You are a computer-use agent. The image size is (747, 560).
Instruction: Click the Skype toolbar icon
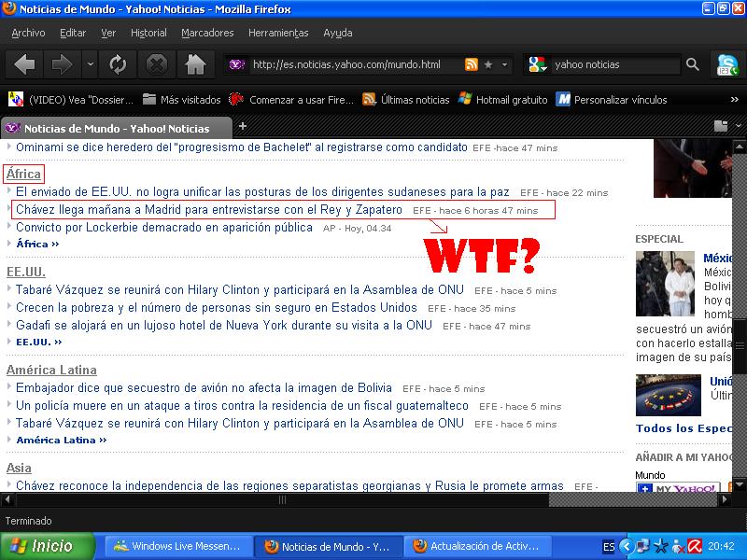point(727,64)
